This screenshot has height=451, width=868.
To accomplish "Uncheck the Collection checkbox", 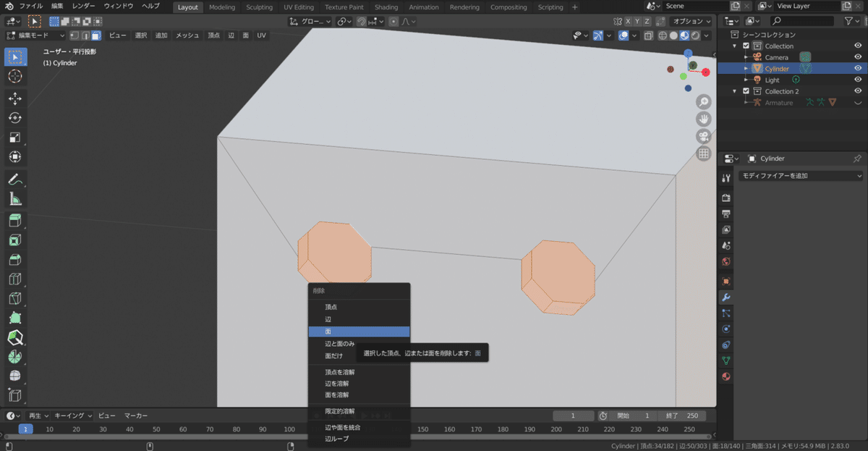I will 746,46.
